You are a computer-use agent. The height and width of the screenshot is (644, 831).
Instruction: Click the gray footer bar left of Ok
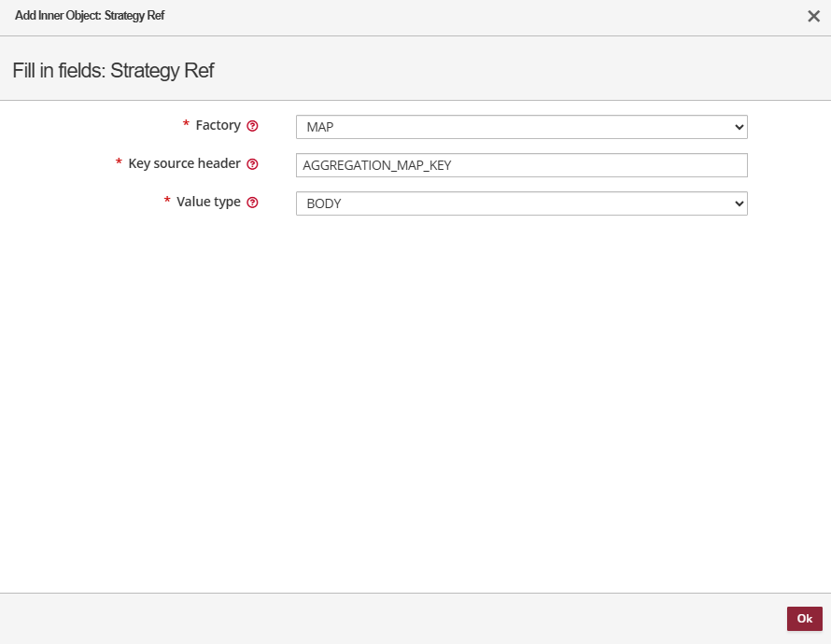point(392,619)
